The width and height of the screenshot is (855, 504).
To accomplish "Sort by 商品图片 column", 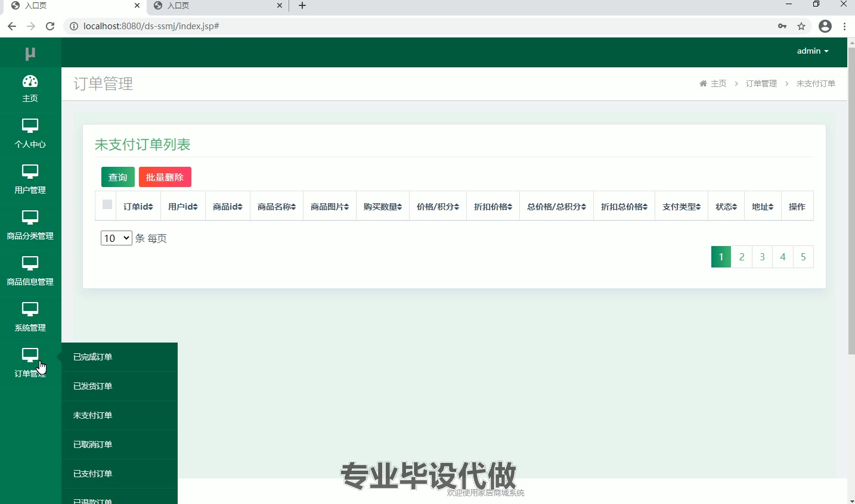I will pos(330,207).
